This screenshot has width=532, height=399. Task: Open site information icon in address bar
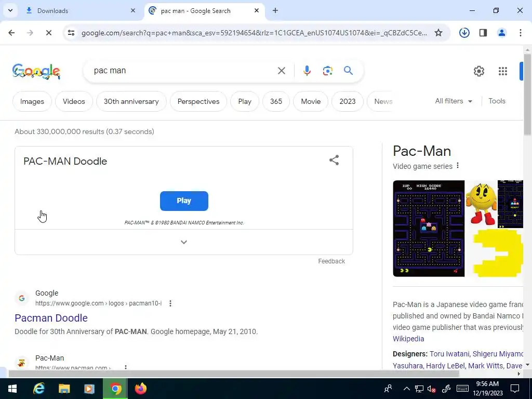click(x=71, y=33)
